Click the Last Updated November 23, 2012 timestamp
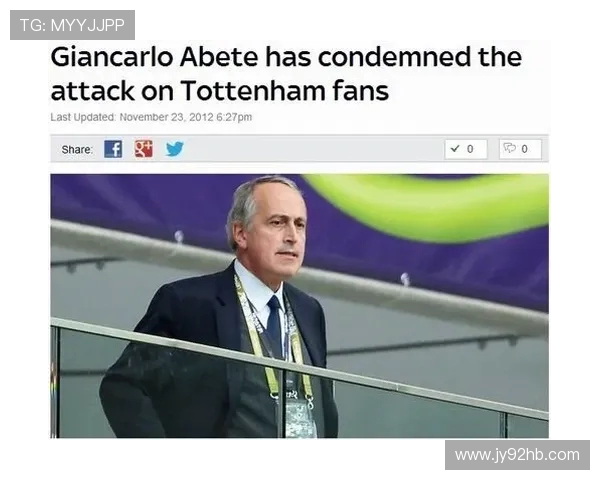 pos(151,117)
